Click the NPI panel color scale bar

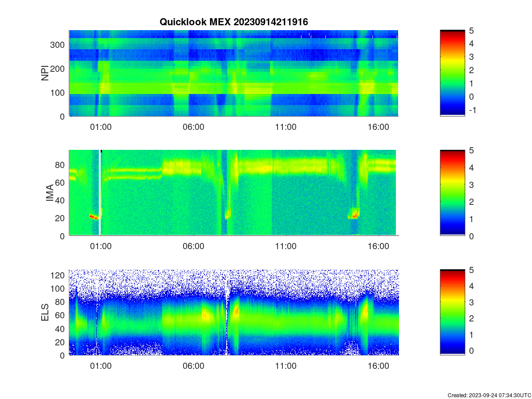tap(452, 73)
